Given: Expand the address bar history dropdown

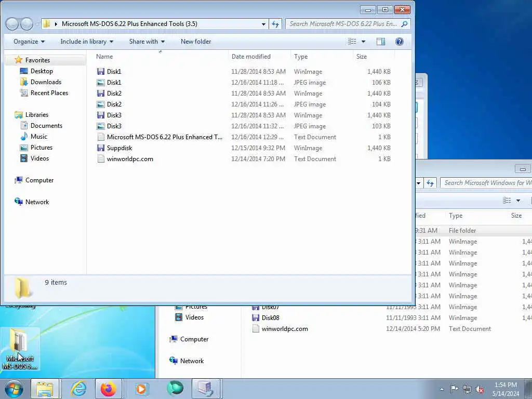Looking at the screenshot, I should (x=263, y=24).
